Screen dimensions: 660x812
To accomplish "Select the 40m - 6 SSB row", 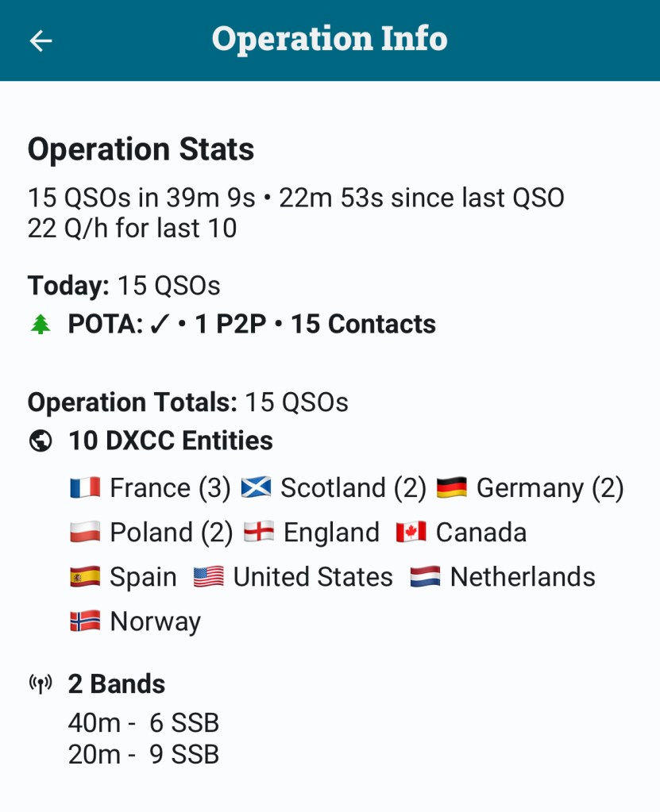I will [x=144, y=723].
